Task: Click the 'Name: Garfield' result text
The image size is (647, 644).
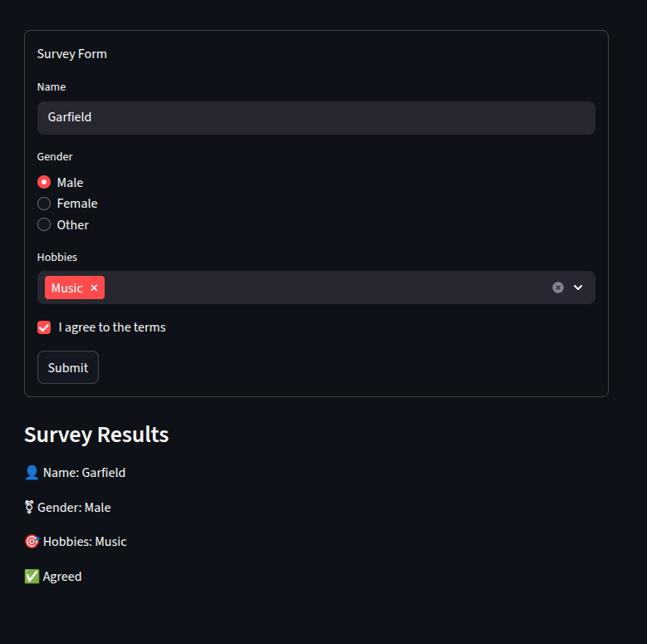Action: (84, 473)
